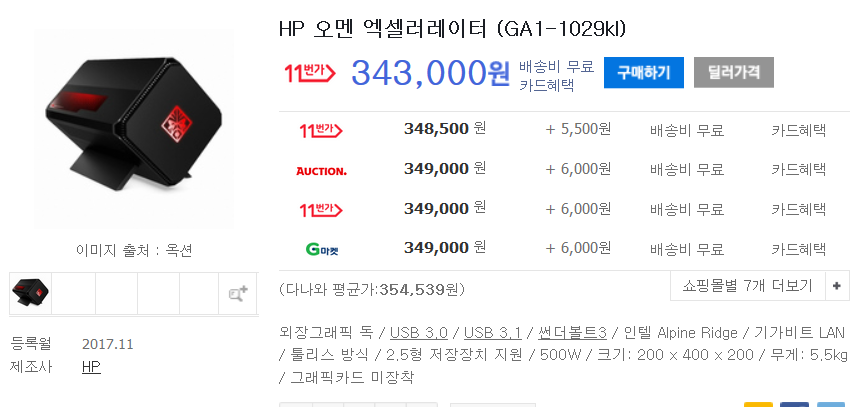Image resolution: width=856 pixels, height=407 pixels.
Task: Click the large HP Omen product image
Action: [134, 128]
